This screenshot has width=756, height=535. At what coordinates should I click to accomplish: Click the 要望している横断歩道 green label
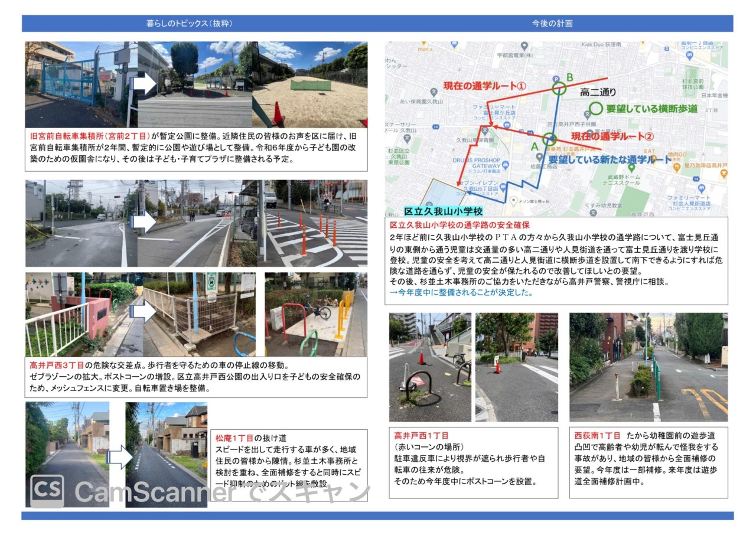[652, 109]
